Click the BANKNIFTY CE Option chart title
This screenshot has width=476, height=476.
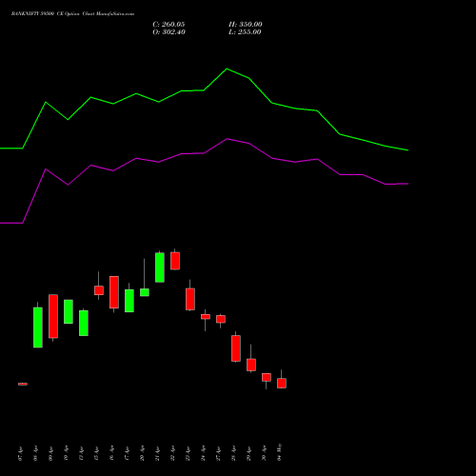(x=72, y=14)
